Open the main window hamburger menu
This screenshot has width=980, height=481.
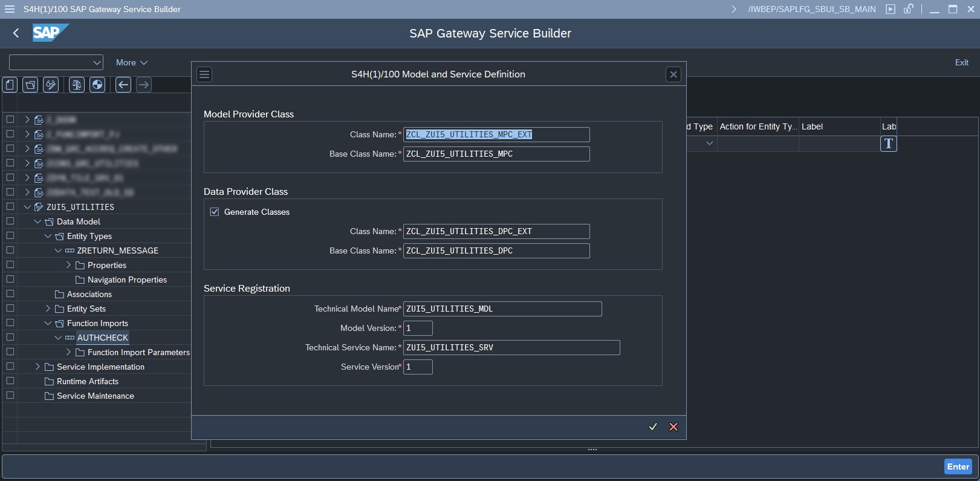(10, 9)
